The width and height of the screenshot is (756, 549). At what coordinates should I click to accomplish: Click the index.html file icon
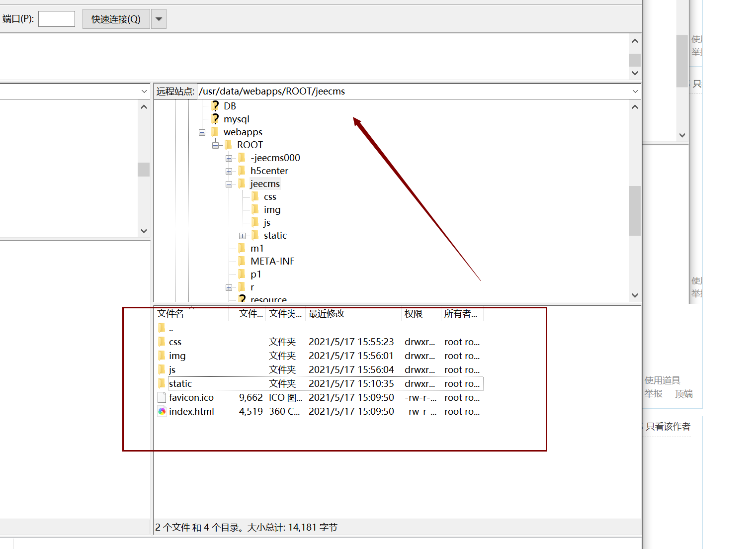(162, 411)
